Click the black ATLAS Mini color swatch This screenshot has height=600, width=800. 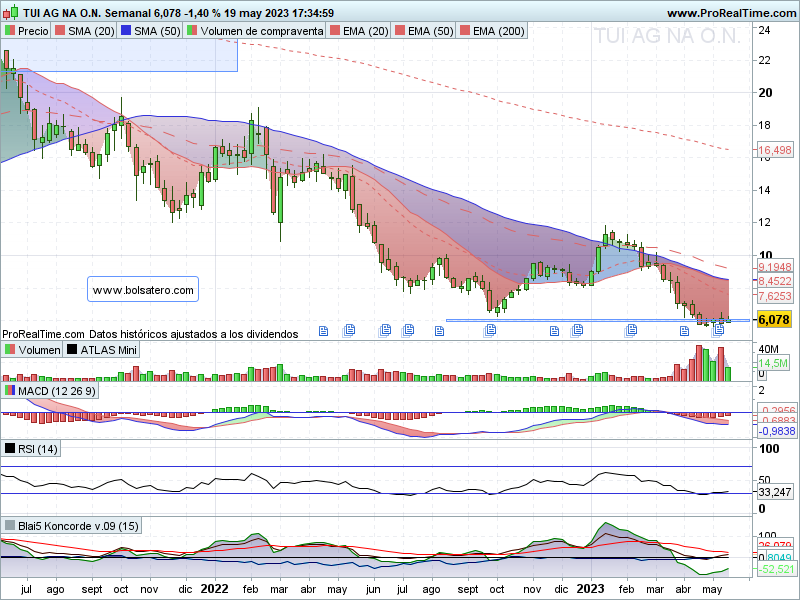[72, 350]
